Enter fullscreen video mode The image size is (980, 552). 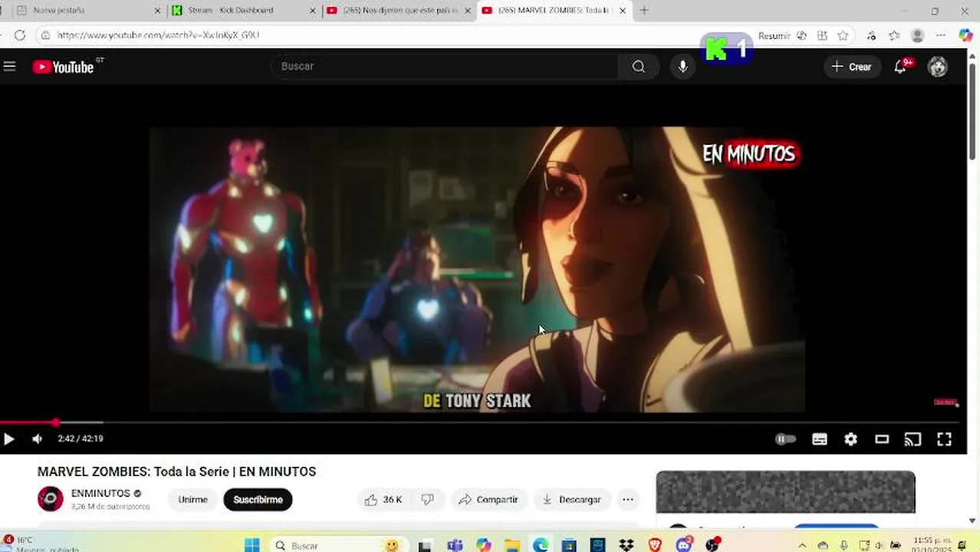tap(944, 439)
